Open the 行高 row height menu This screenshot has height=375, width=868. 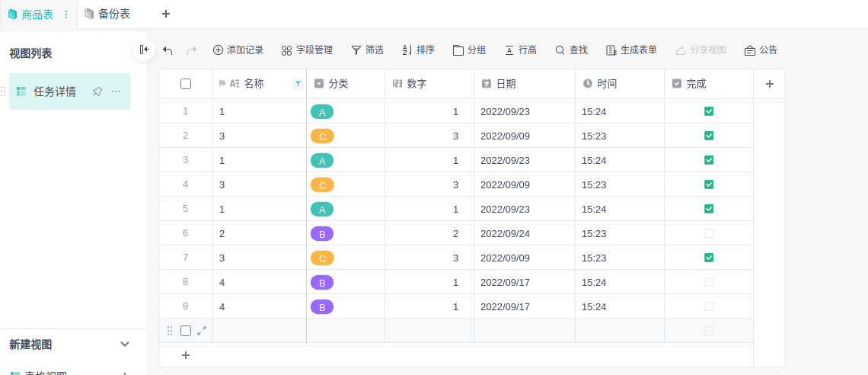521,50
